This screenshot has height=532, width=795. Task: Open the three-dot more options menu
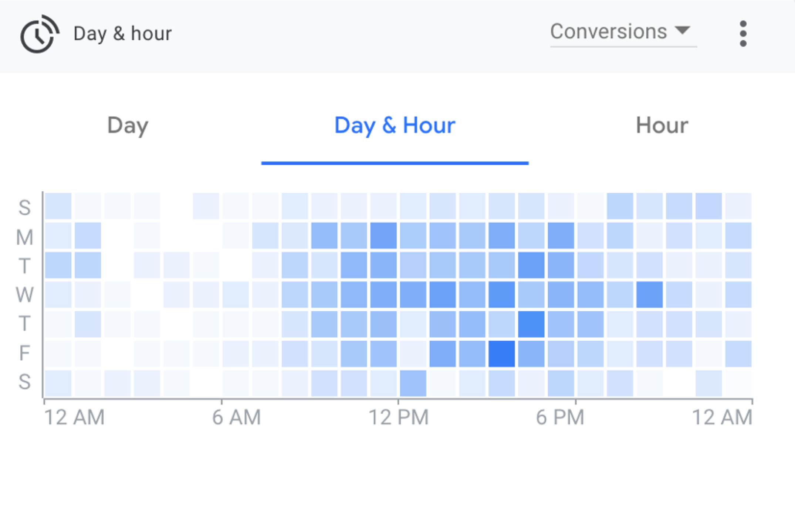coord(743,34)
